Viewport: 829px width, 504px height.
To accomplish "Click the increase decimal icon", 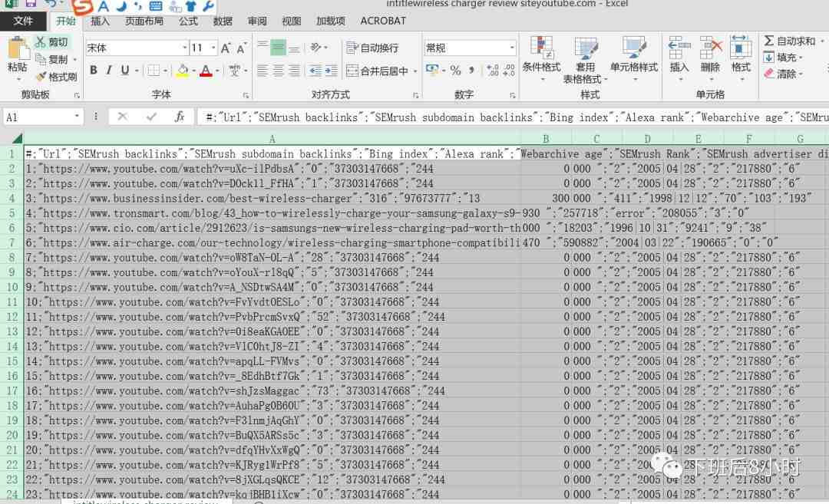I will click(493, 71).
